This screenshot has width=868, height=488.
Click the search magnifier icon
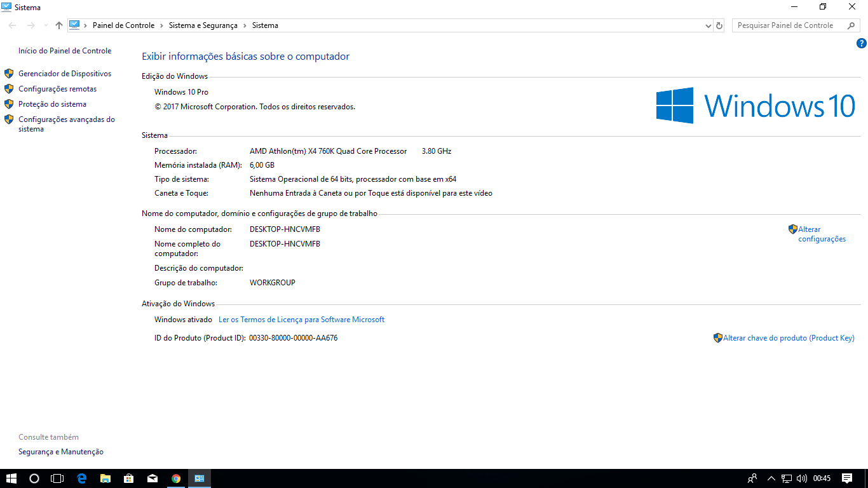[851, 25]
